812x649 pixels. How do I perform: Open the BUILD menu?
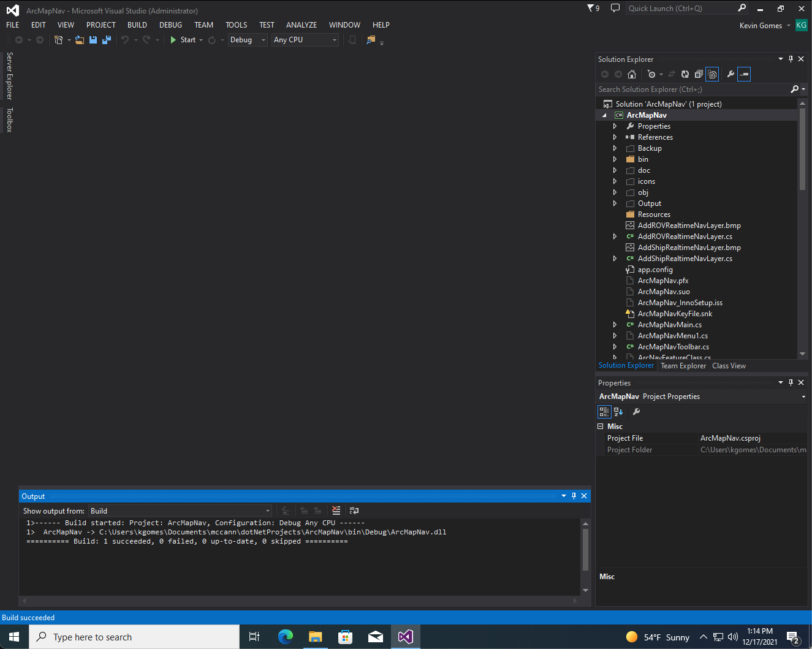[137, 25]
